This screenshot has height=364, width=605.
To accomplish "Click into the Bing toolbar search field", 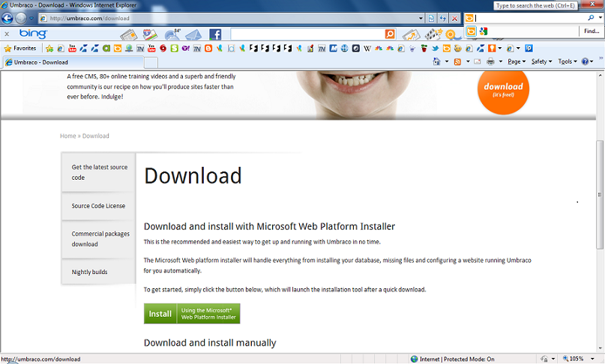I will click(307, 34).
